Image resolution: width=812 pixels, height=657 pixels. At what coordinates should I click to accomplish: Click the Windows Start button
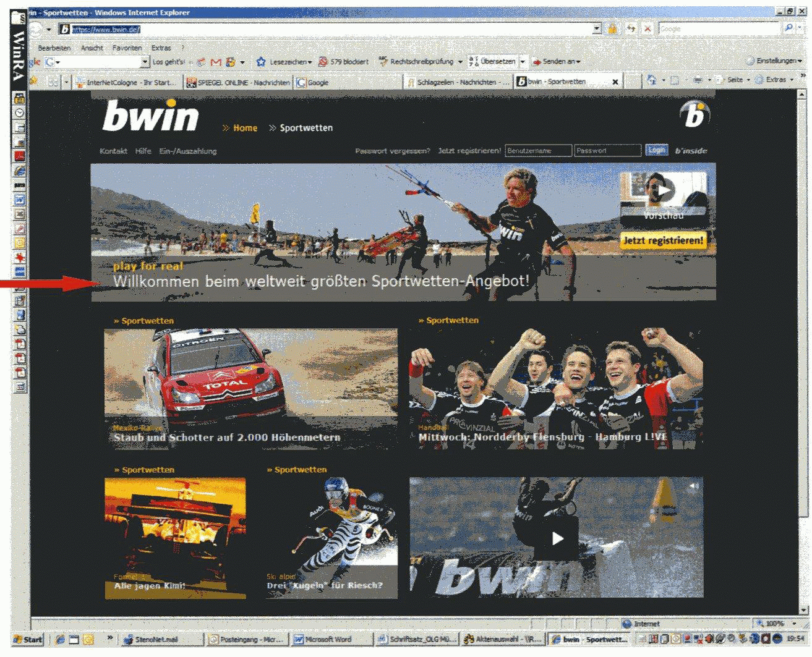pos(28,639)
